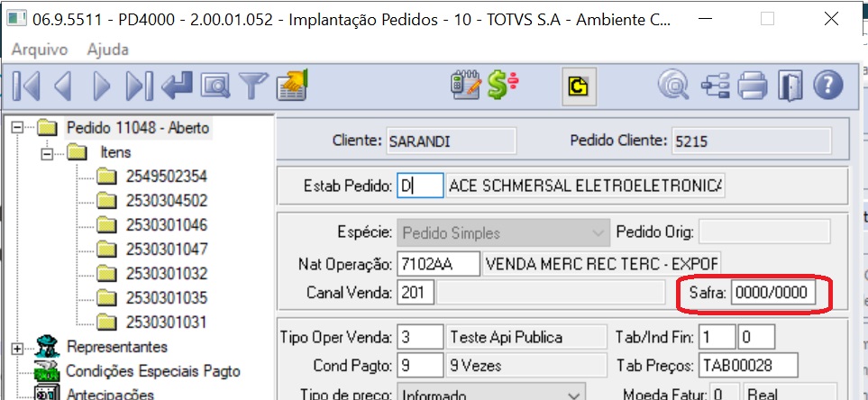
Task: Click the green dollar sign icon
Action: pos(502,86)
